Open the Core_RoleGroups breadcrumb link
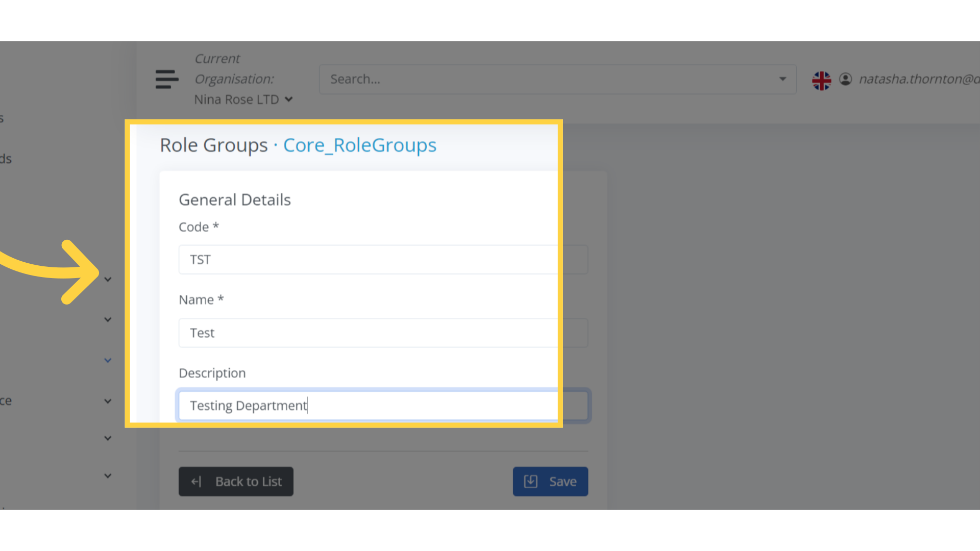This screenshot has width=980, height=551. coord(360,145)
